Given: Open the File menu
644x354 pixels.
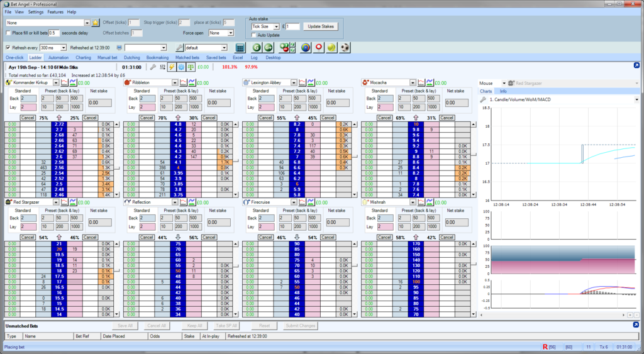Looking at the screenshot, I should [x=8, y=12].
